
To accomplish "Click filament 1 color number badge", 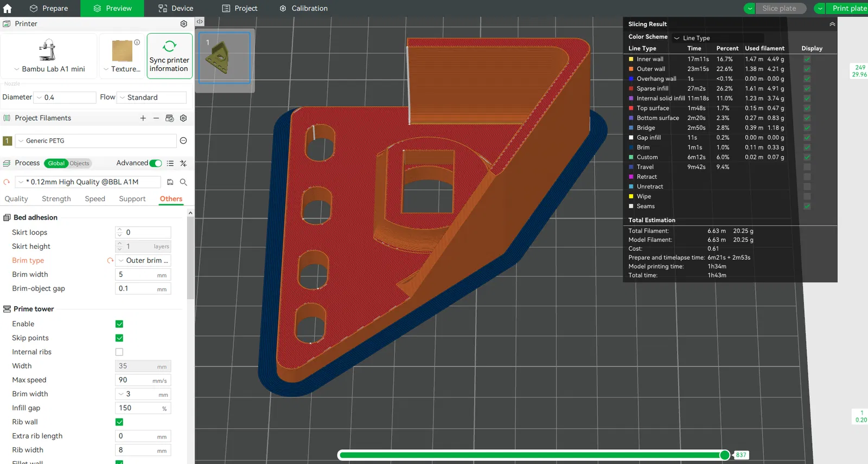I will click(x=8, y=141).
